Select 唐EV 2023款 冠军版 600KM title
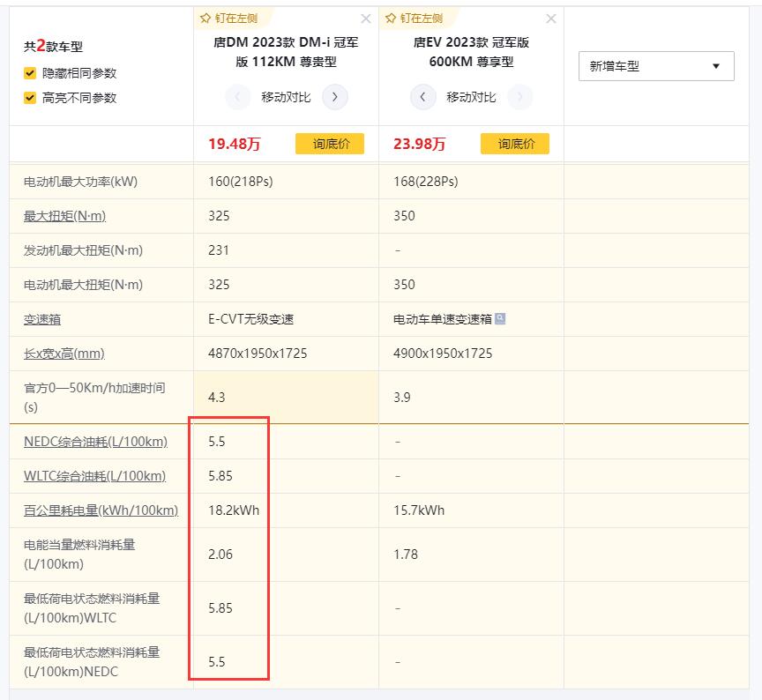Screen dimensions: 762x700 (x=471, y=52)
